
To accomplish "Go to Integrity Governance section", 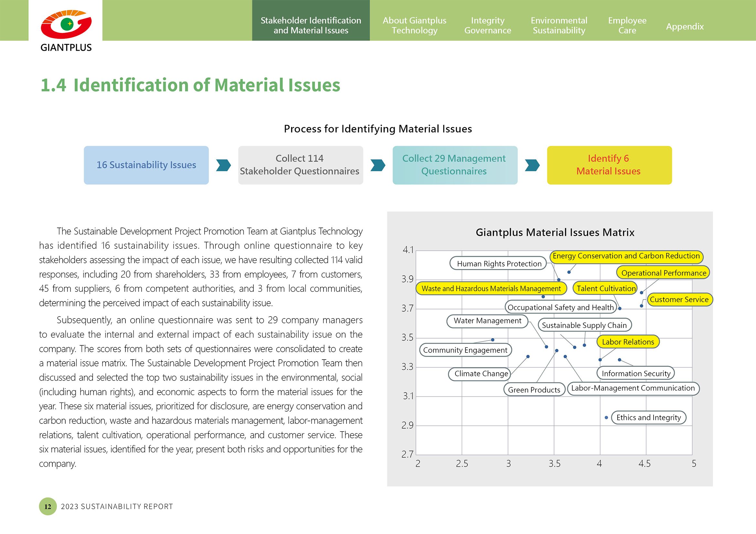I will tap(488, 25).
